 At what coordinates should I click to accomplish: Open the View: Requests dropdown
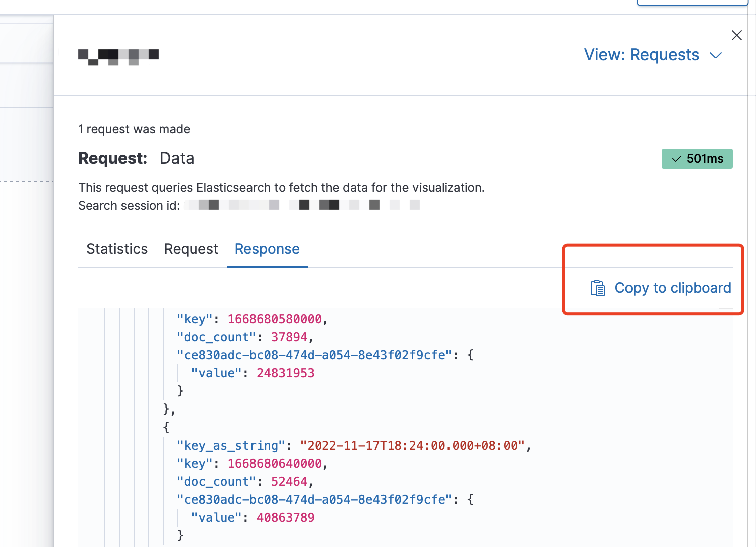coord(642,55)
